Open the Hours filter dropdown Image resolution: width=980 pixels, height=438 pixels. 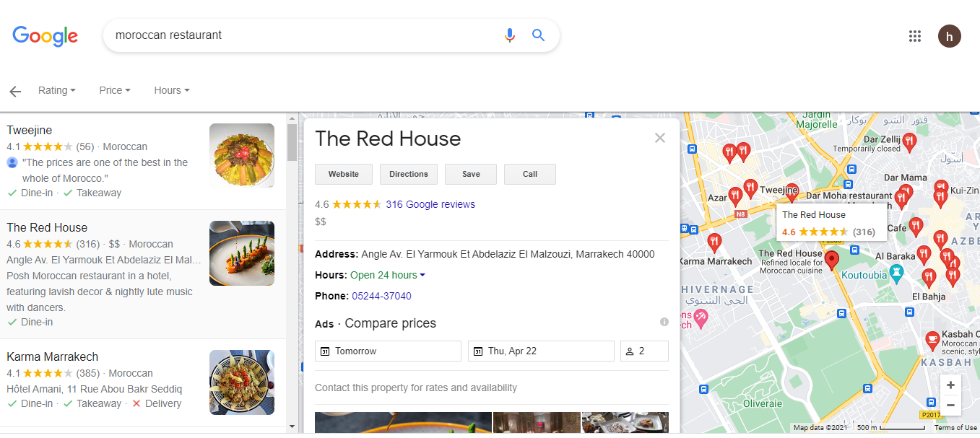click(171, 91)
